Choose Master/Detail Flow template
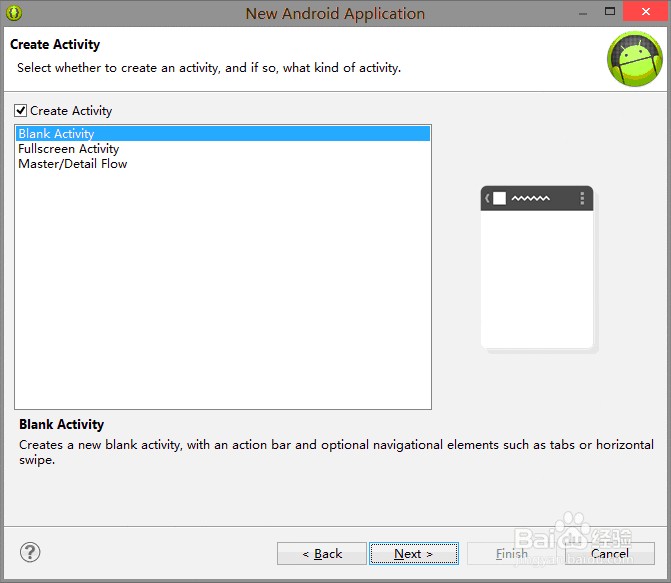This screenshot has width=671, height=583. tap(223, 164)
